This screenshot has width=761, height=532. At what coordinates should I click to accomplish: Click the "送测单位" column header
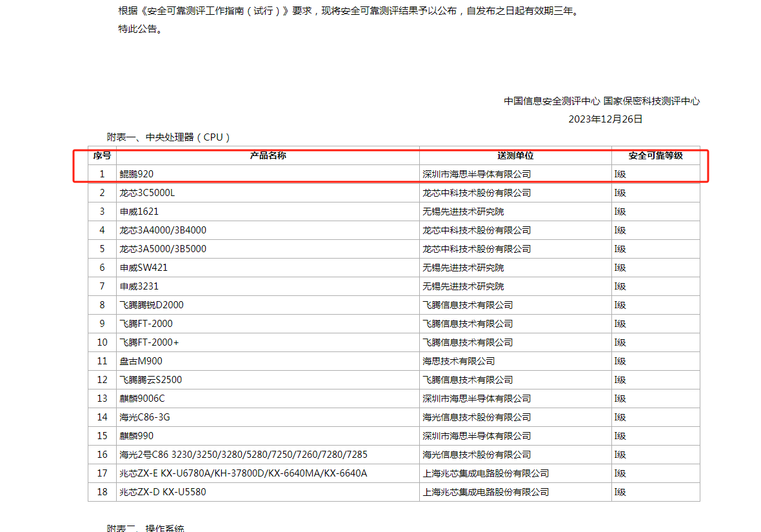click(x=515, y=156)
